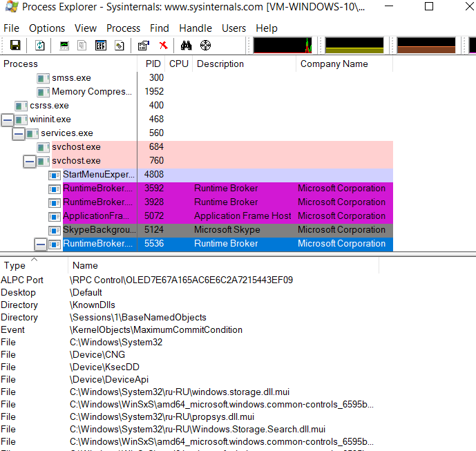Click the DLL/handle view toggle icon
The width and height of the screenshot is (476, 451).
point(120,46)
